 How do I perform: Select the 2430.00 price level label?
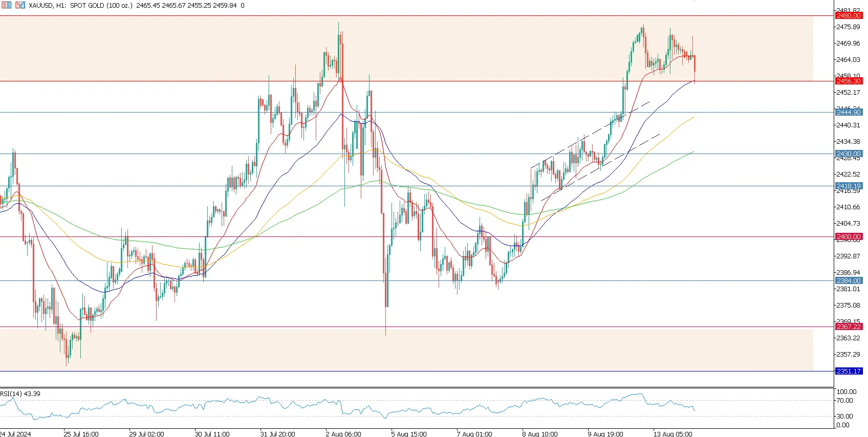pyautogui.click(x=849, y=154)
